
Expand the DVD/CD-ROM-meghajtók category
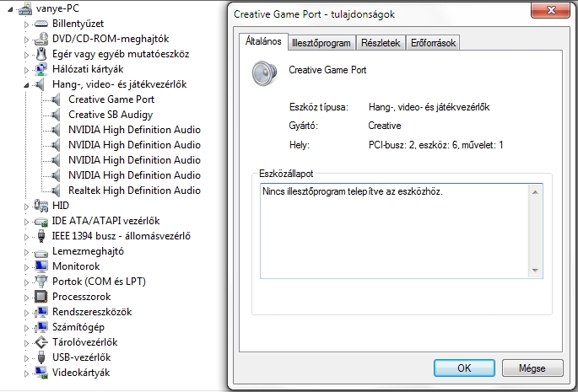pos(26,40)
